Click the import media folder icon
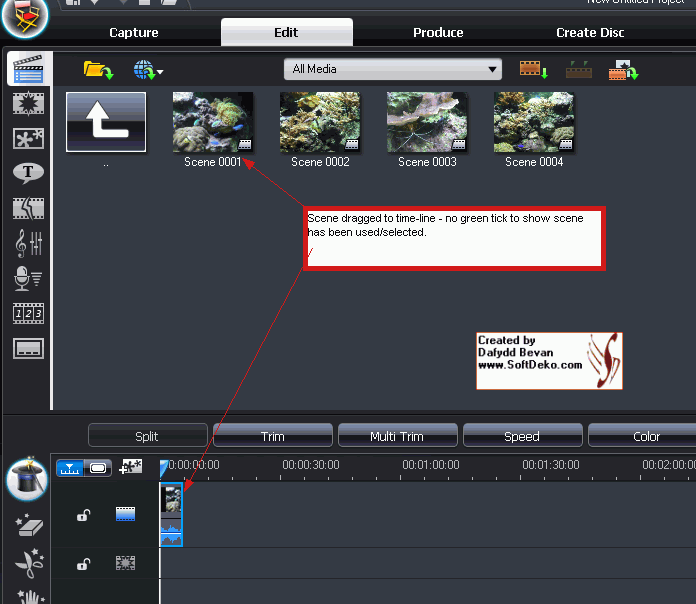696x604 pixels. pyautogui.click(x=98, y=70)
